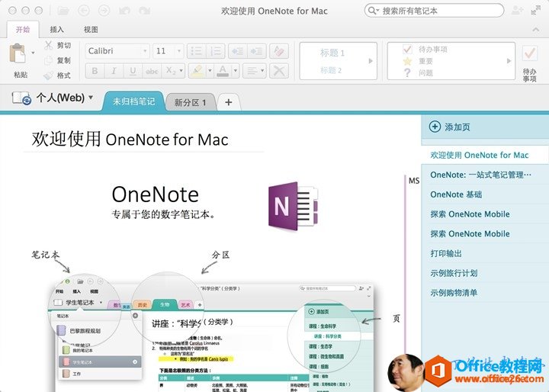Open the page 欢迎使用 OneNote for Mac
Image resolution: width=549 pixels, height=392 pixels.
[x=485, y=155]
